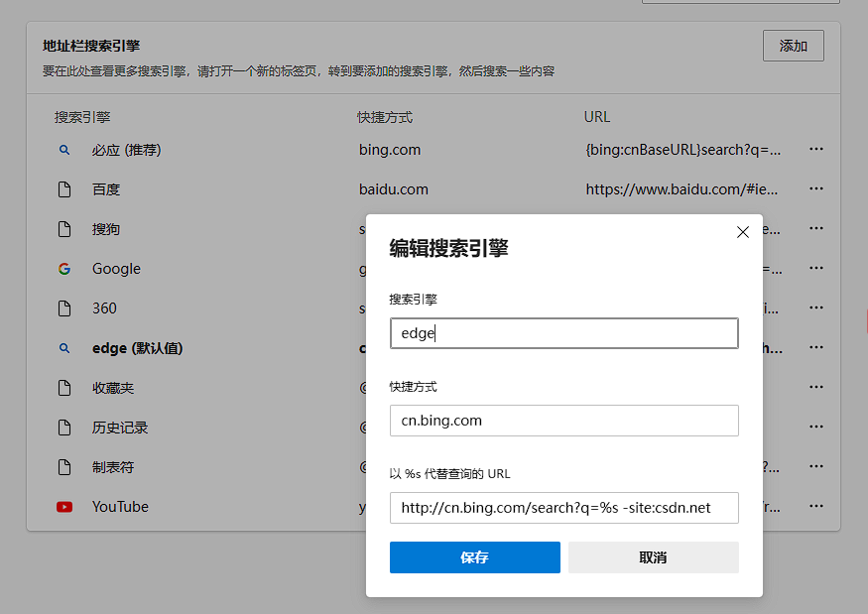Click the 必应 search magnifier icon

64,150
